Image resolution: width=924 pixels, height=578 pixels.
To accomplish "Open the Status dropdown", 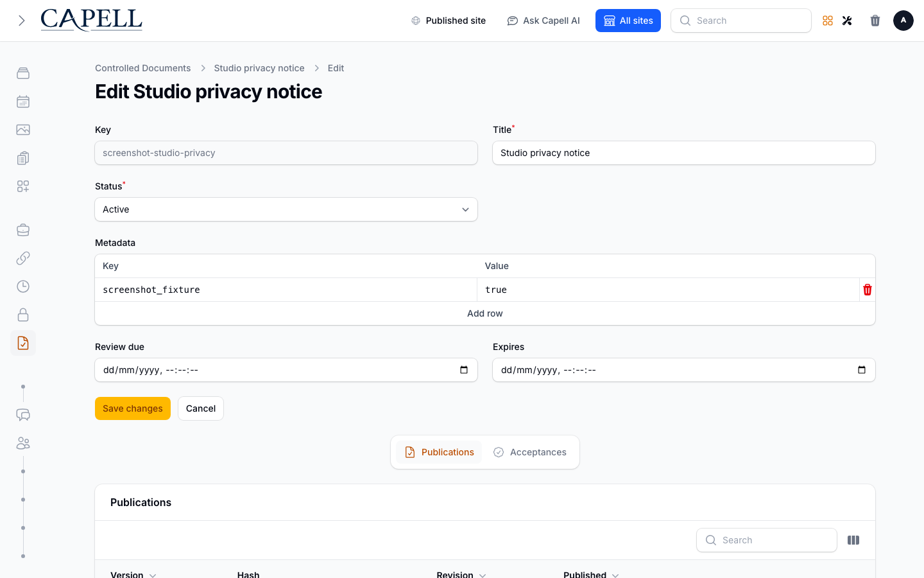I will point(286,209).
